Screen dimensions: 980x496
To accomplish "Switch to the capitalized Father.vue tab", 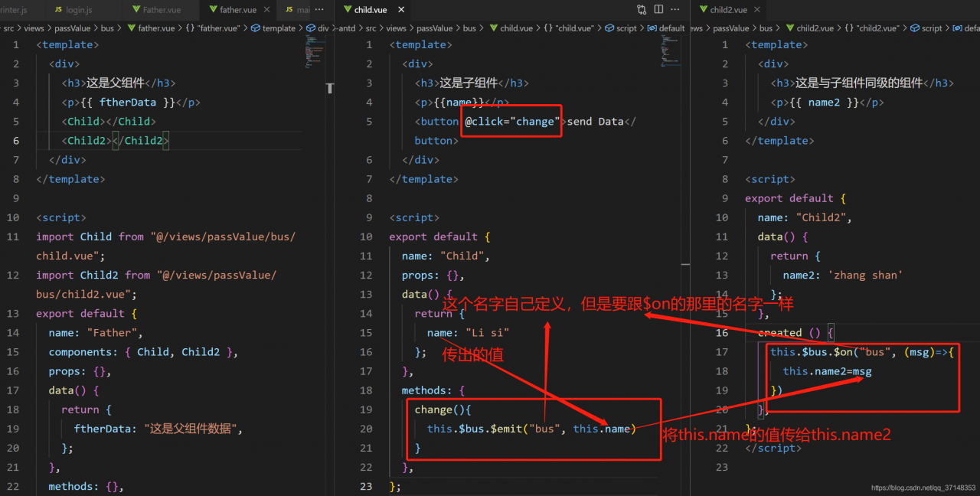I will [x=160, y=10].
